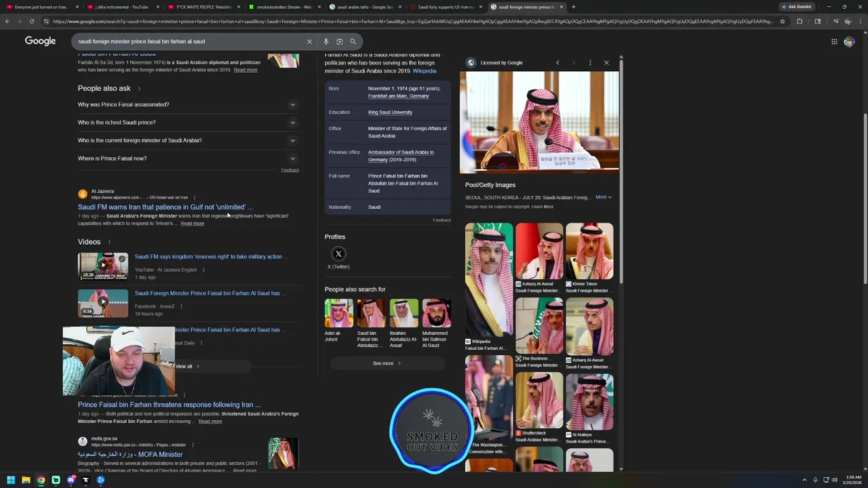This screenshot has width=868, height=488.
Task: Start voice search with microphone icon
Action: coord(326,41)
